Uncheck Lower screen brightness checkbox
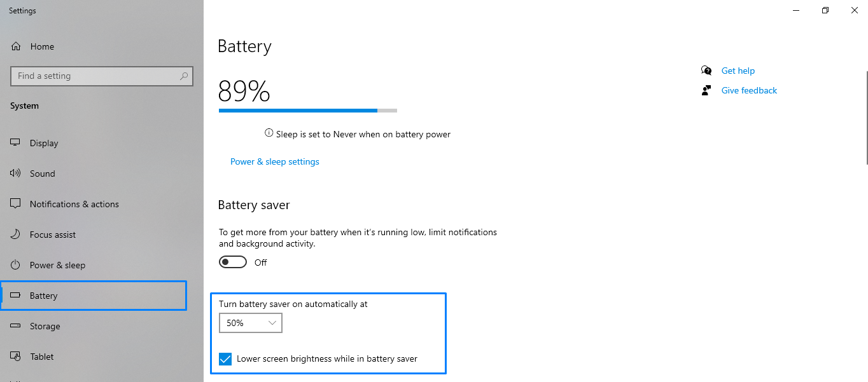868x382 pixels. click(225, 359)
